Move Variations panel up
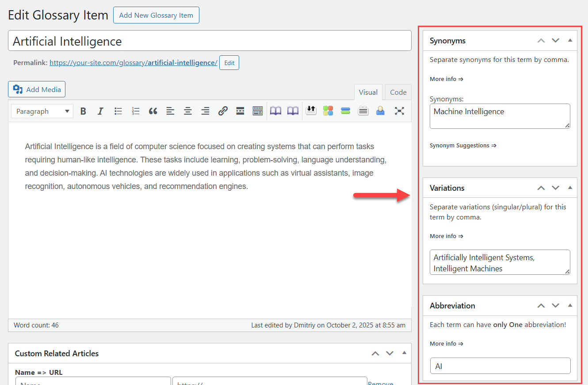The width and height of the screenshot is (588, 385). pyautogui.click(x=541, y=188)
